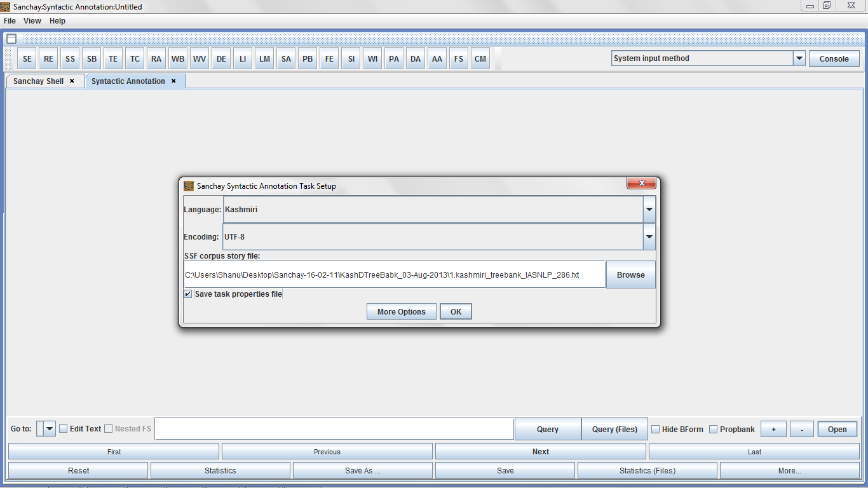Viewport: 868px width, 488px height.
Task: Click the LI toolbar button
Action: 243,59
